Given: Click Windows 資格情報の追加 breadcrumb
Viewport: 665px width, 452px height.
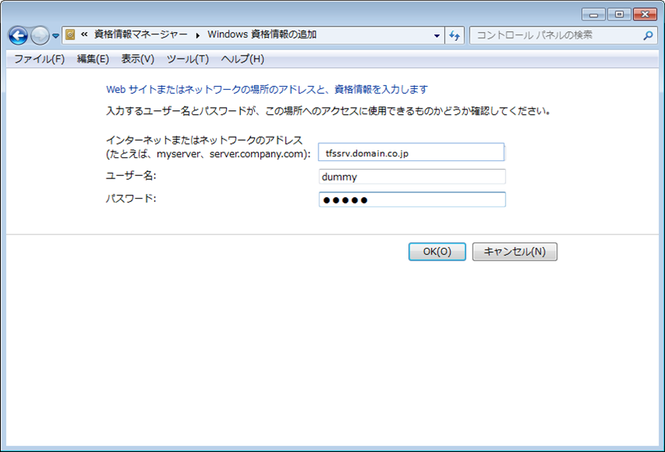Looking at the screenshot, I should click(262, 34).
